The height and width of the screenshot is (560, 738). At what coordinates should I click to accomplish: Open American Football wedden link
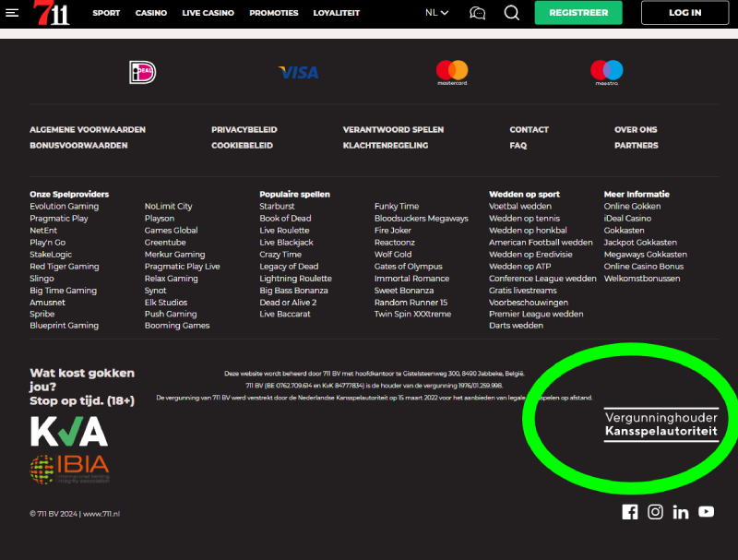click(x=541, y=243)
